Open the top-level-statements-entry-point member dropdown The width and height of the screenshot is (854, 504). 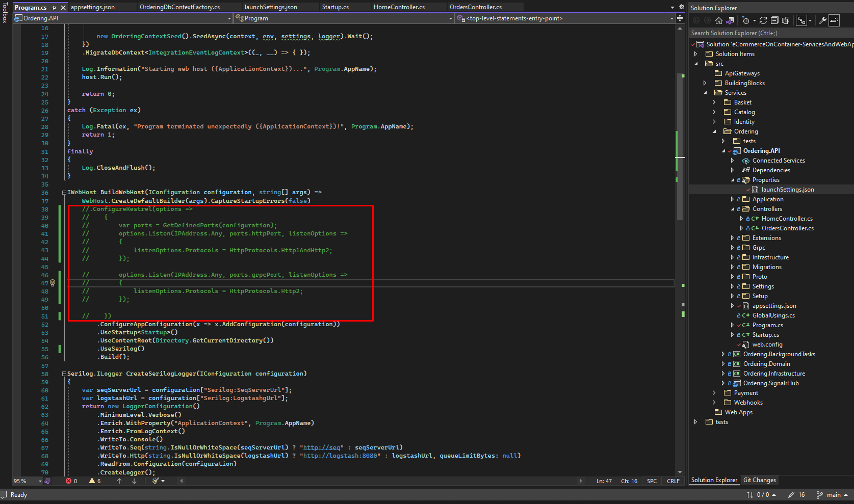click(x=671, y=18)
